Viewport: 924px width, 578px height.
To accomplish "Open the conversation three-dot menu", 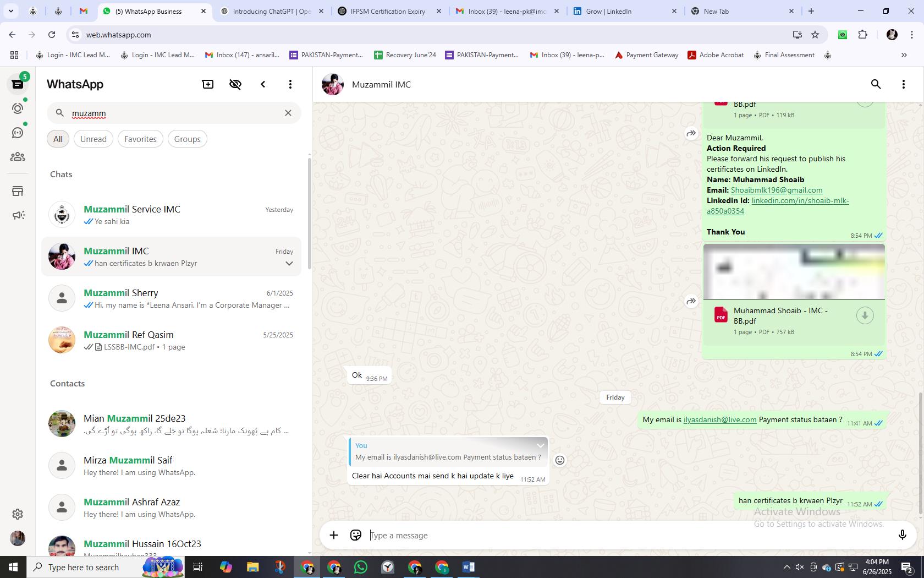I will 904,84.
